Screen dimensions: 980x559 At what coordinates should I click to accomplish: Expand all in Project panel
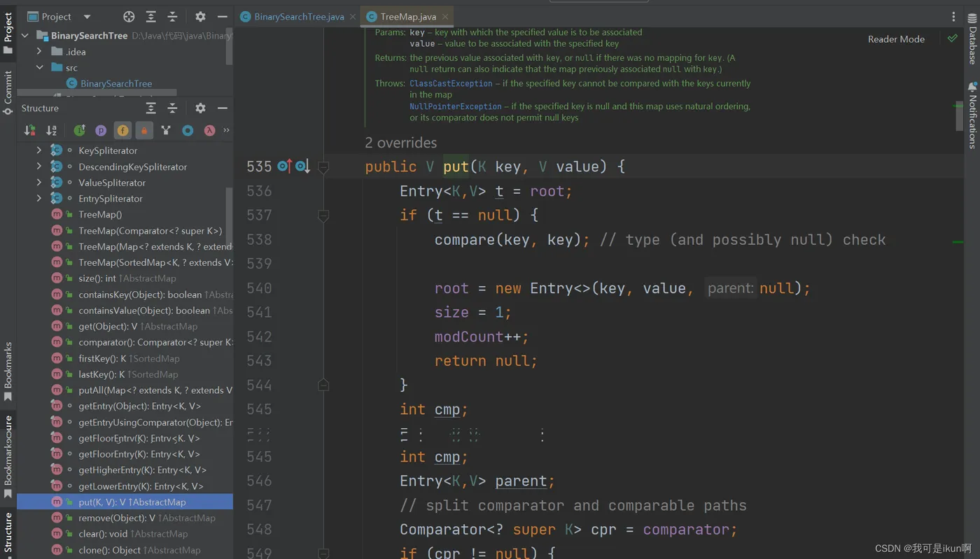pos(150,17)
